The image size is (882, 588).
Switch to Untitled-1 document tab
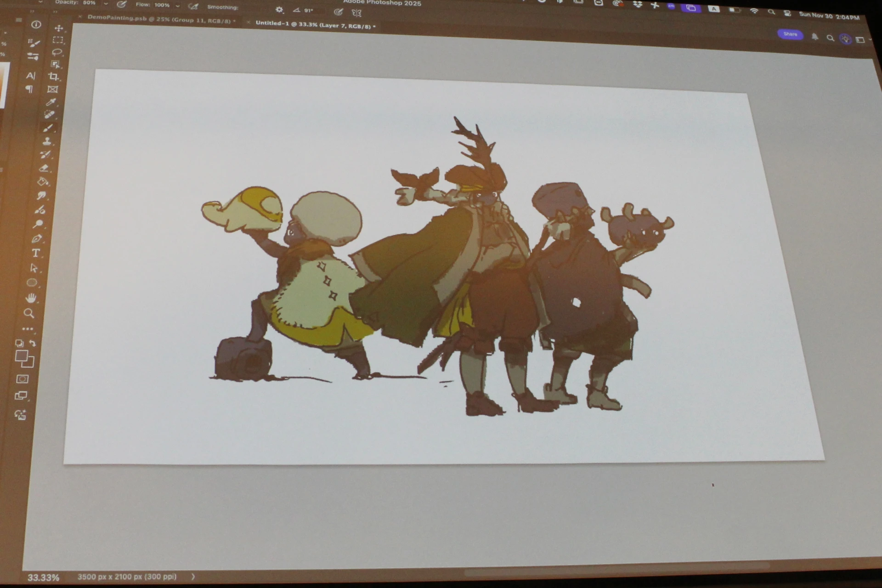click(315, 25)
